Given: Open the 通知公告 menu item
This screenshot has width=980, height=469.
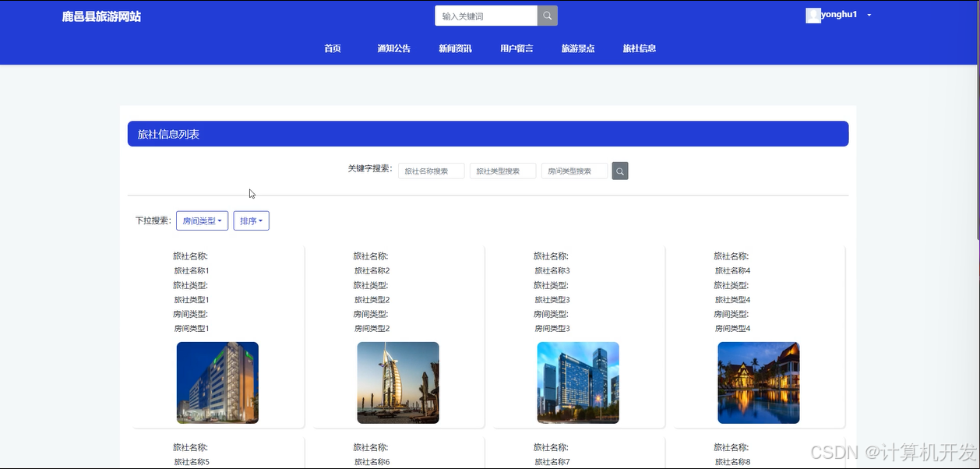Looking at the screenshot, I should coord(394,48).
